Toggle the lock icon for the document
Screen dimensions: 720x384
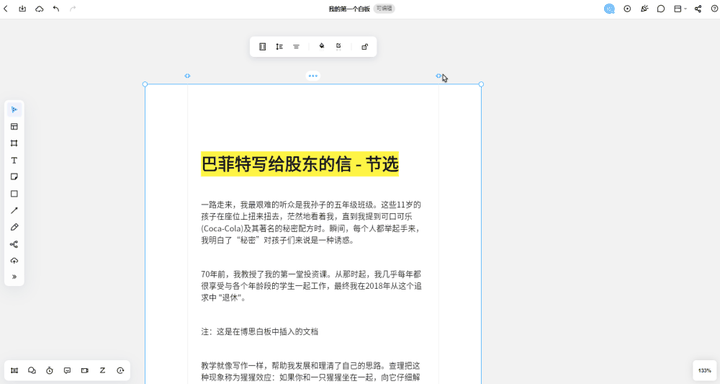pos(365,46)
